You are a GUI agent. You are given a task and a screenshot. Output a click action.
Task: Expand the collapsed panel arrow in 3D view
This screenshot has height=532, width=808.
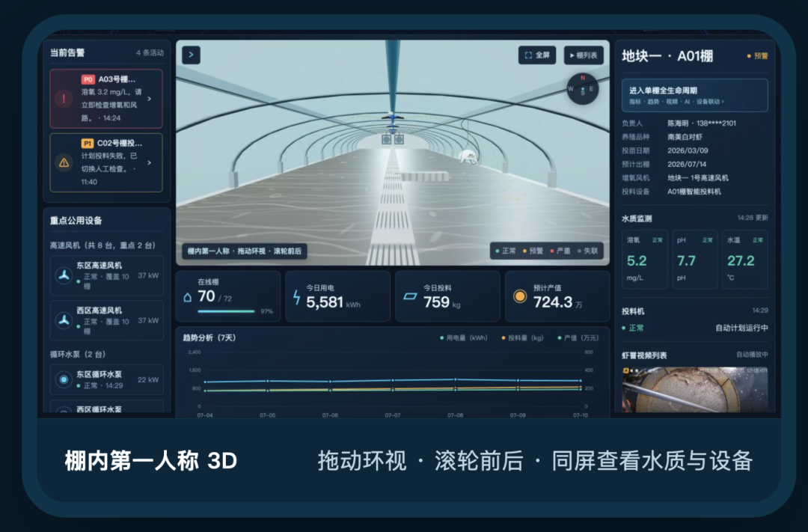192,55
